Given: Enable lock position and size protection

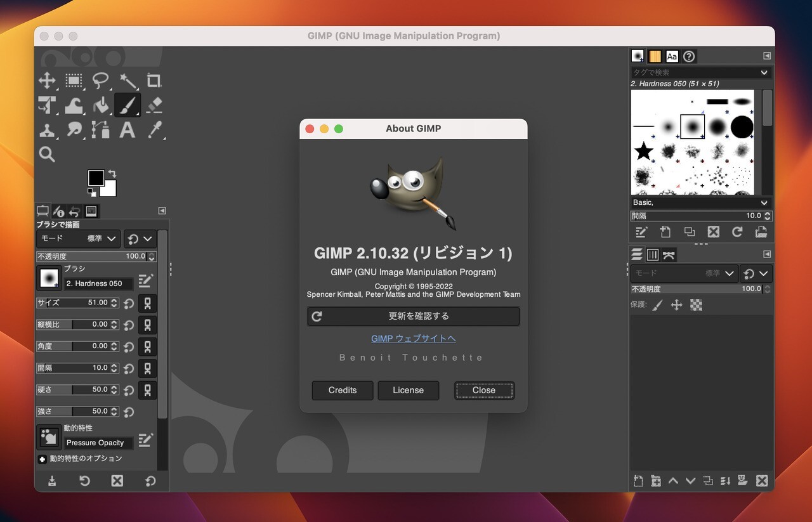Looking at the screenshot, I should coord(678,305).
